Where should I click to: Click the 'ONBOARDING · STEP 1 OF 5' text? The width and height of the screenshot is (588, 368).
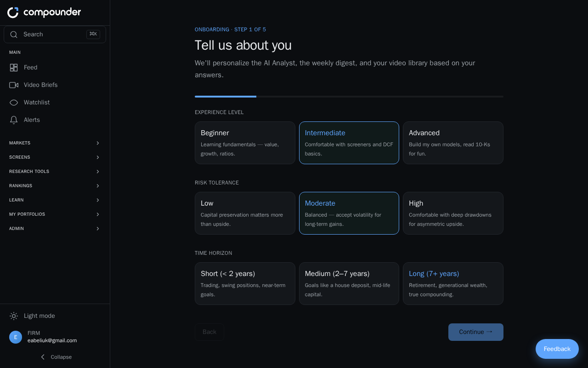pyautogui.click(x=230, y=29)
